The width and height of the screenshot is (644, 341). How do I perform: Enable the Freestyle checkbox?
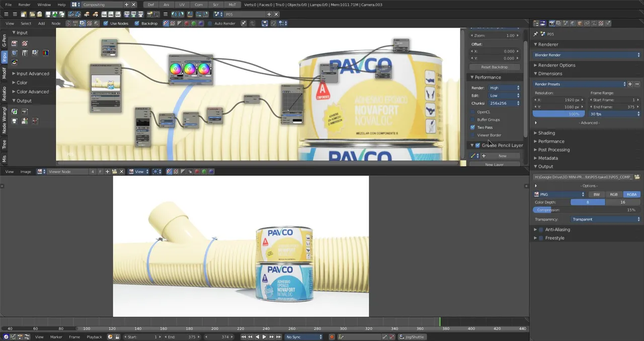pyautogui.click(x=541, y=238)
